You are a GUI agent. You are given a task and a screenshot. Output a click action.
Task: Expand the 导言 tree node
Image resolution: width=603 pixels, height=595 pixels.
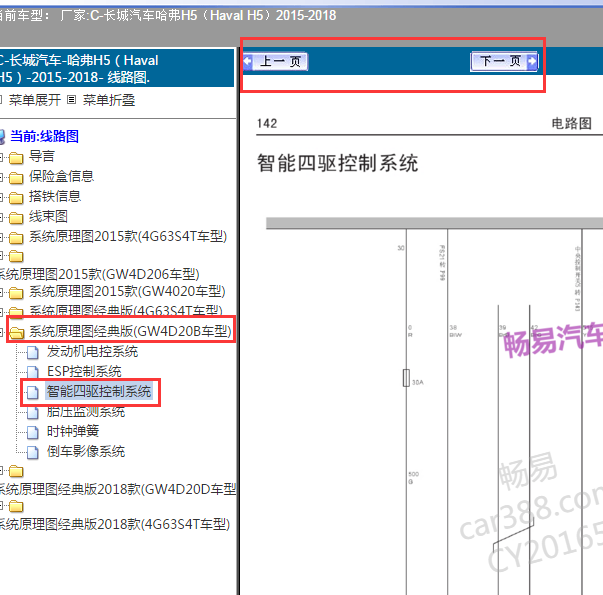click(x=2, y=157)
